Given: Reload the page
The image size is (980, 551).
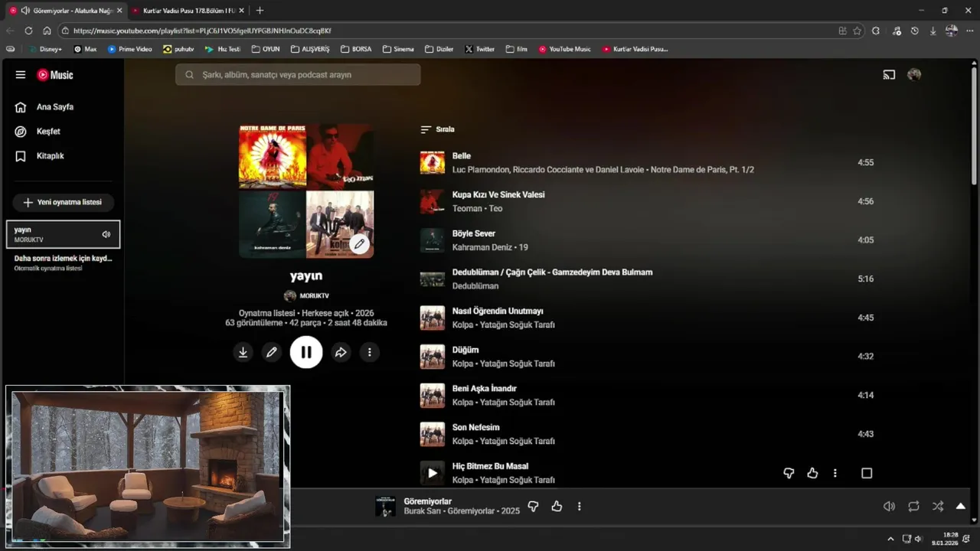Looking at the screenshot, I should pos(28,31).
